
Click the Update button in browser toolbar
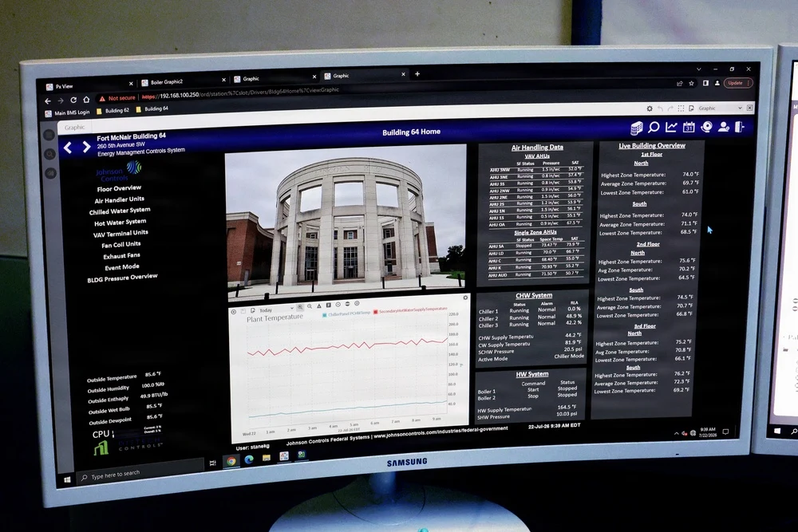[738, 82]
